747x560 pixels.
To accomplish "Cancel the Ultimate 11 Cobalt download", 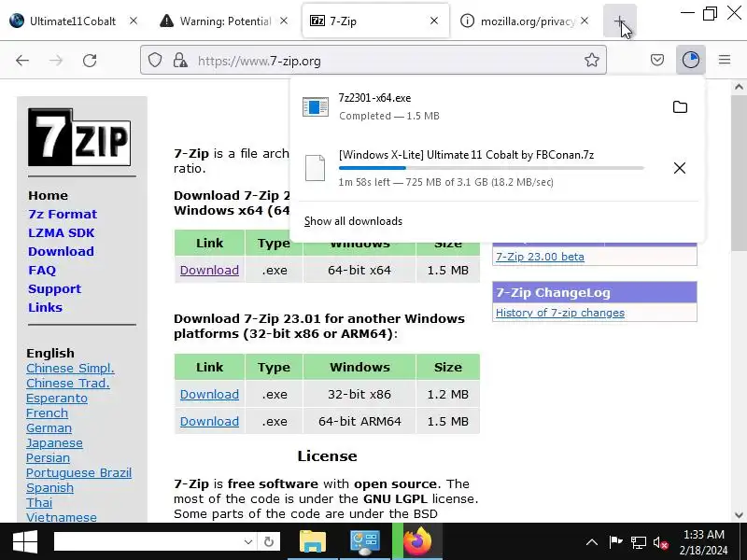I will coord(680,168).
